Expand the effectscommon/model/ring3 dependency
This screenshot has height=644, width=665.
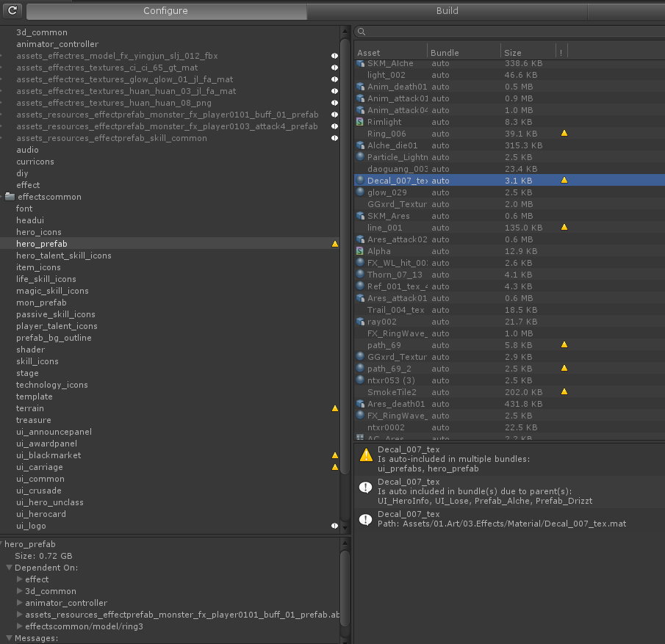click(20, 626)
